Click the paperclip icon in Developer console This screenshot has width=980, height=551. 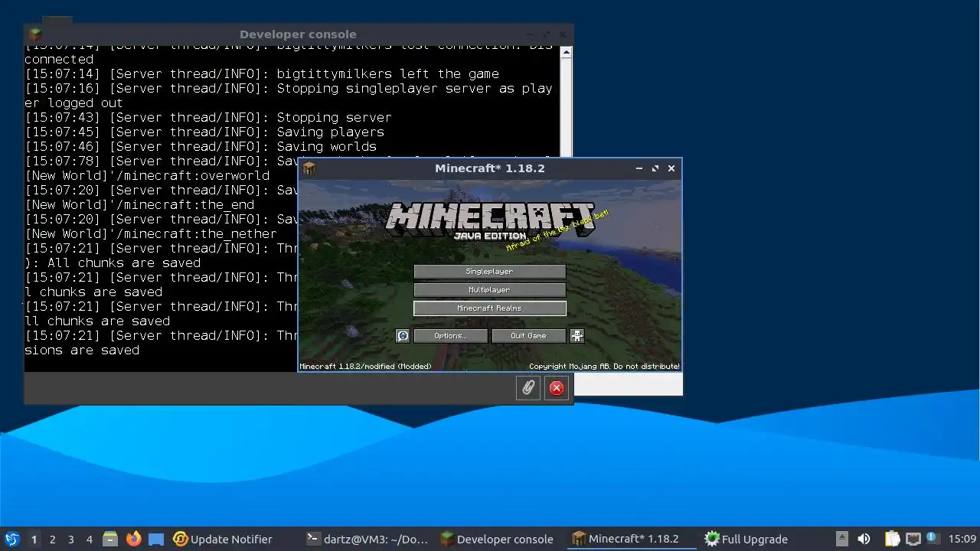pyautogui.click(x=528, y=388)
